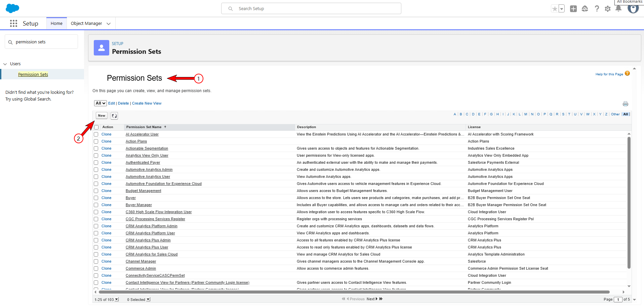Switch to the Object Manager tab
This screenshot has height=308, width=644.
(86, 24)
